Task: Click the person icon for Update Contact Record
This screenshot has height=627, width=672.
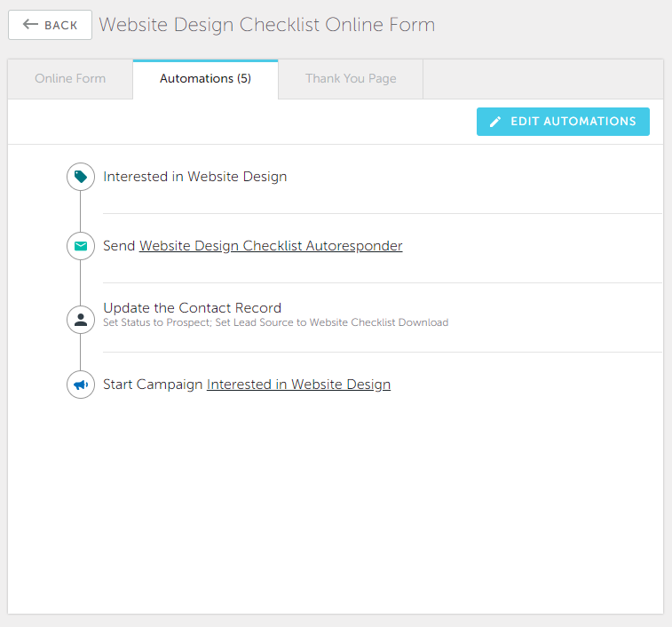Action: [81, 320]
